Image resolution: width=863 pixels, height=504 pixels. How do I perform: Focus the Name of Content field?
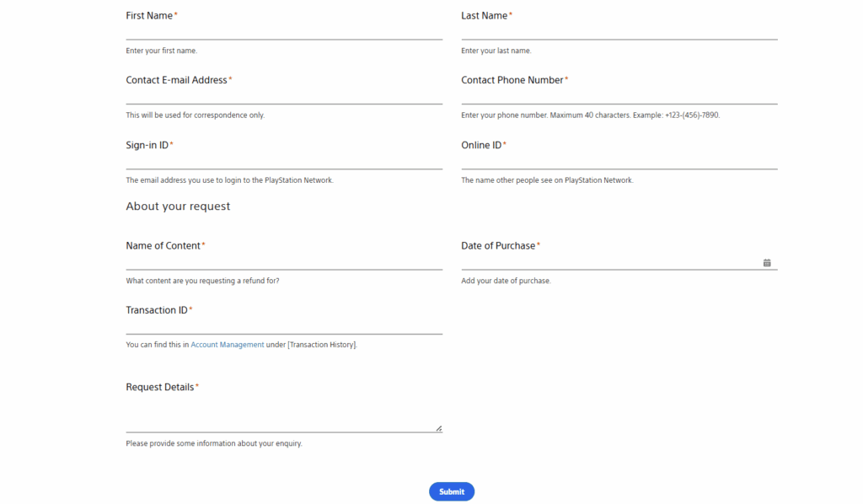[284, 262]
